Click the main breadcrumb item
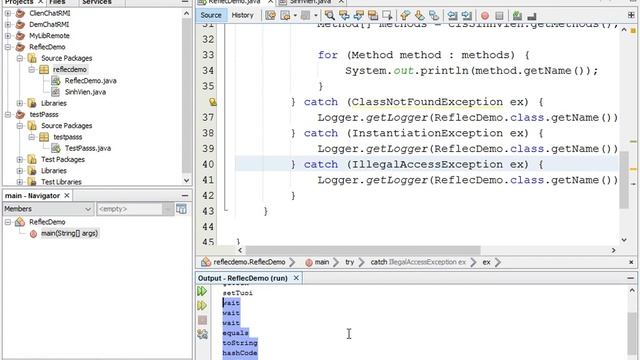This screenshot has width=640, height=360. click(x=322, y=262)
